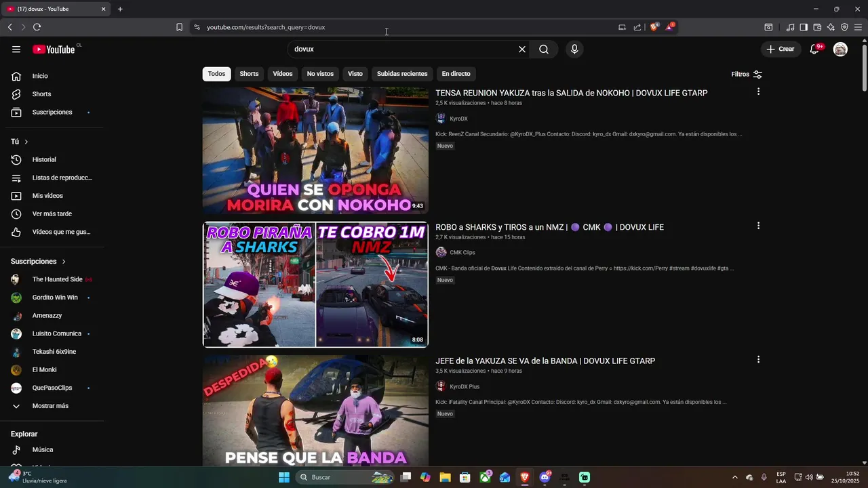Go back with the browser back arrow
The width and height of the screenshot is (868, 488).
coord(9,27)
